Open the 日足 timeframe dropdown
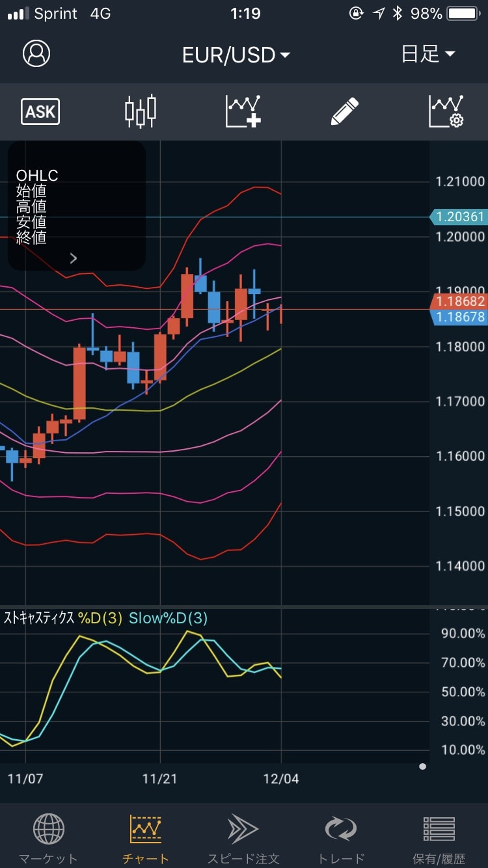This screenshot has height=868, width=488. pyautogui.click(x=427, y=54)
